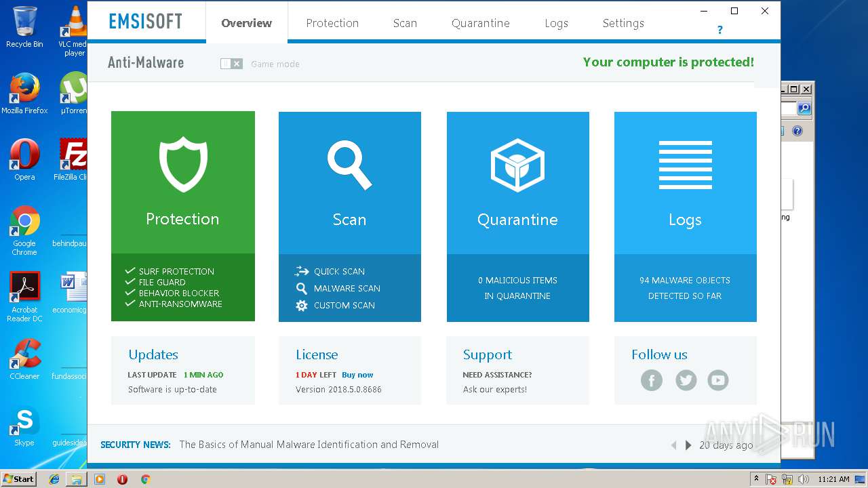Open File Explorer from taskbar
The width and height of the screenshot is (868, 488).
click(x=77, y=479)
